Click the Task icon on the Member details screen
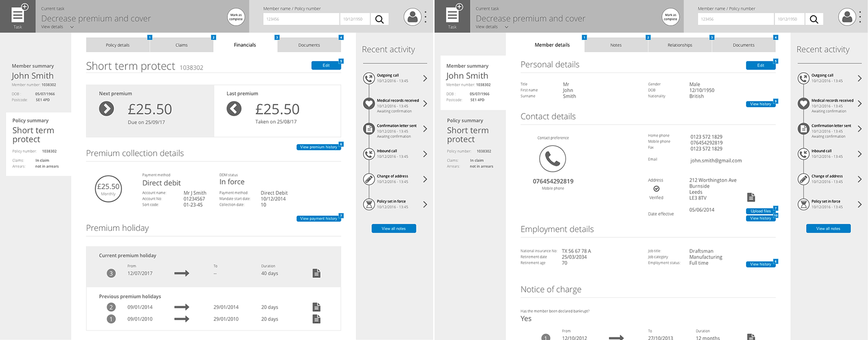This screenshot has height=340, width=868. point(453,15)
